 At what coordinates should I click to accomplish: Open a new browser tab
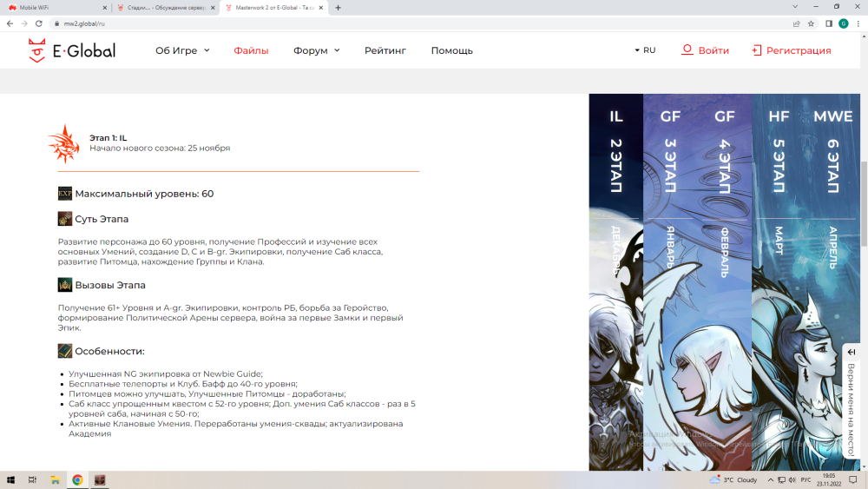(x=338, y=8)
